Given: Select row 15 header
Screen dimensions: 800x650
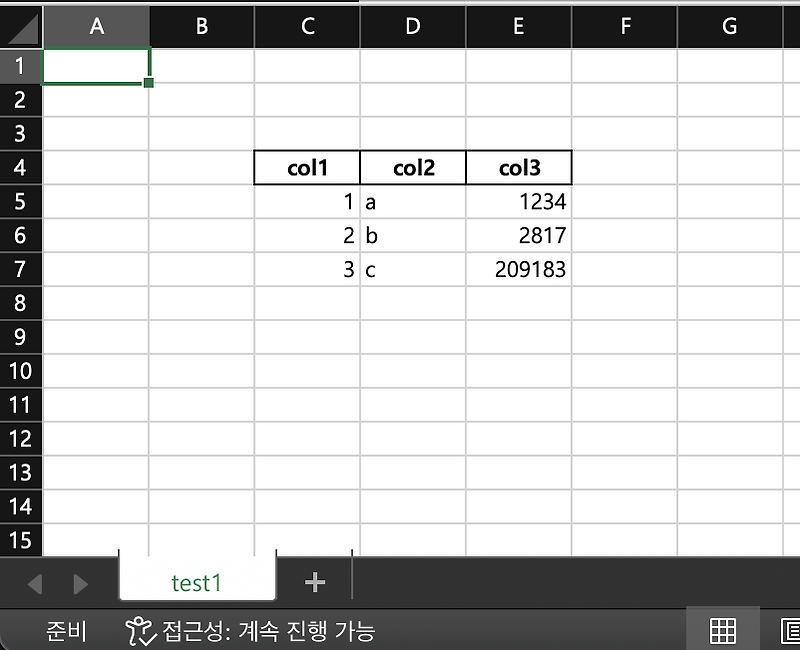Looking at the screenshot, I should tap(20, 540).
